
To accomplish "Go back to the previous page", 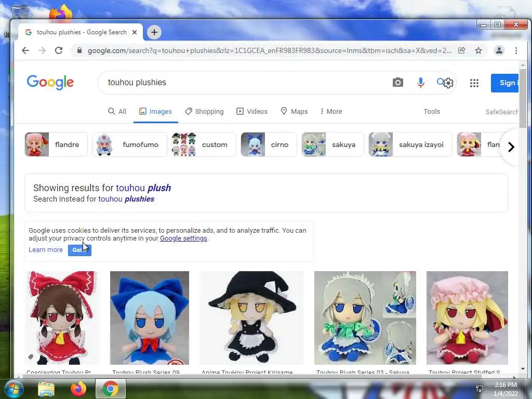I will click(25, 50).
